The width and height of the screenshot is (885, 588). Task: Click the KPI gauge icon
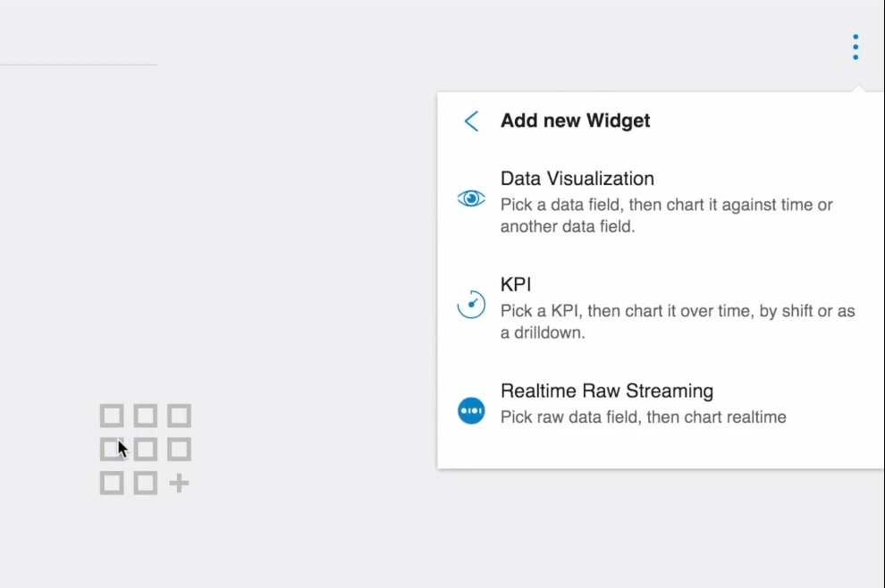tap(471, 304)
